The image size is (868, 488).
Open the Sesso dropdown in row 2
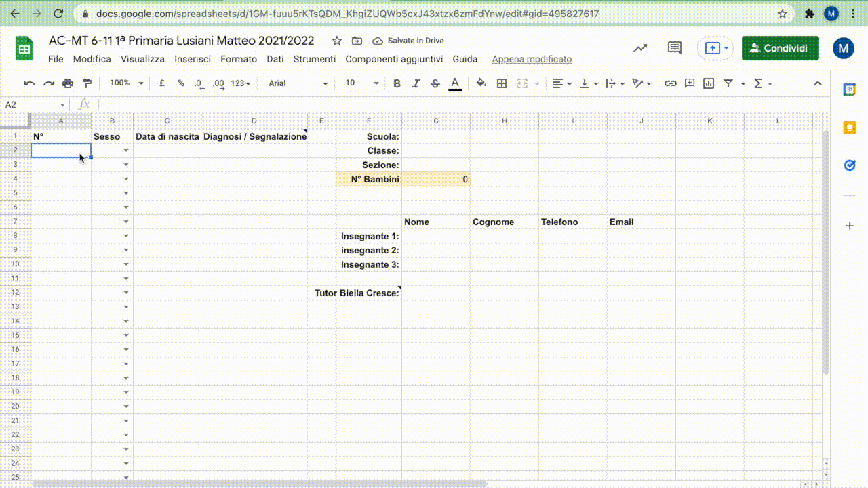coord(126,150)
